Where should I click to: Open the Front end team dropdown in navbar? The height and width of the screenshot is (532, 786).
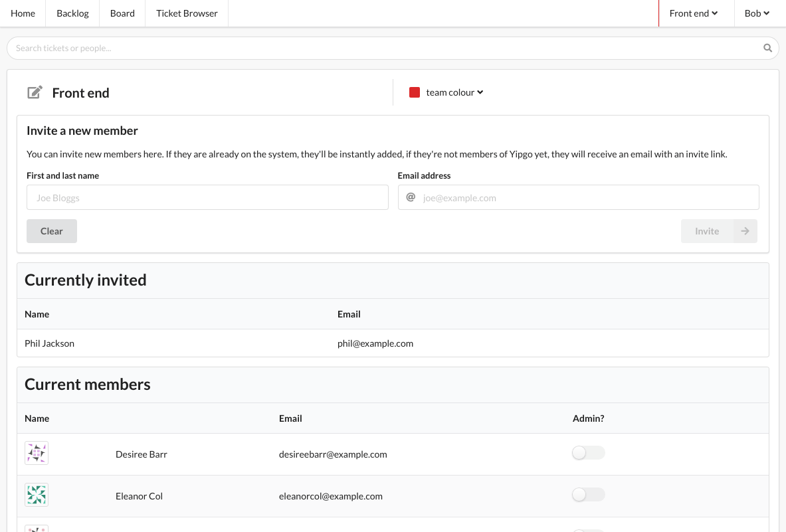(x=693, y=13)
